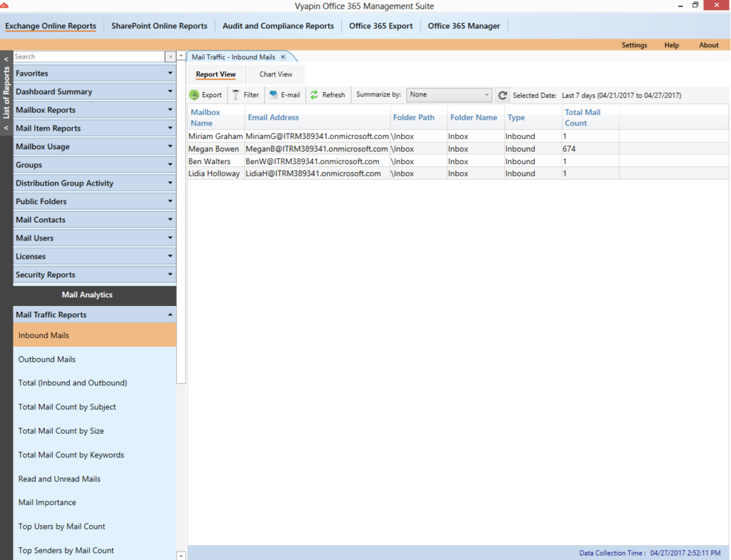
Task: Select the Inbound Mails report
Action: 95,335
